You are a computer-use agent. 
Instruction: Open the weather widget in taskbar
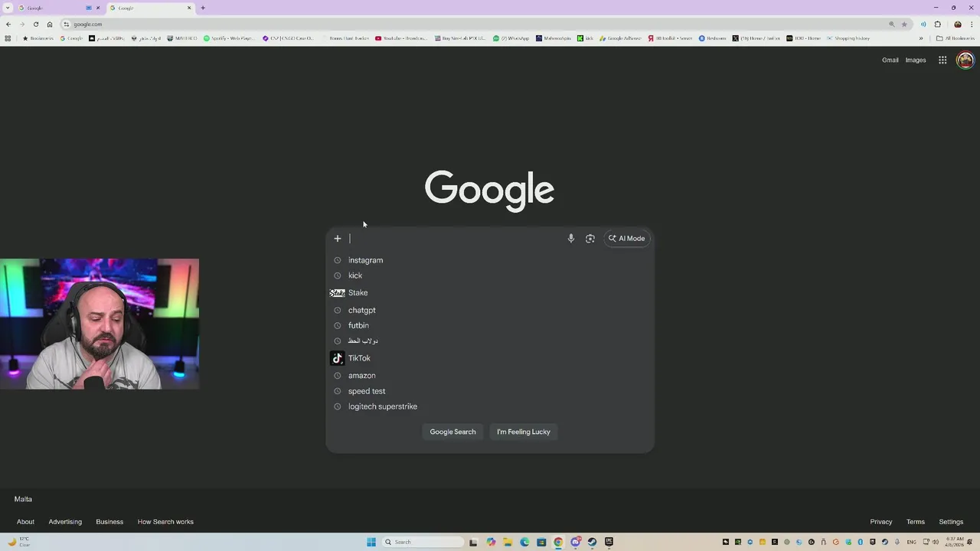(x=18, y=542)
